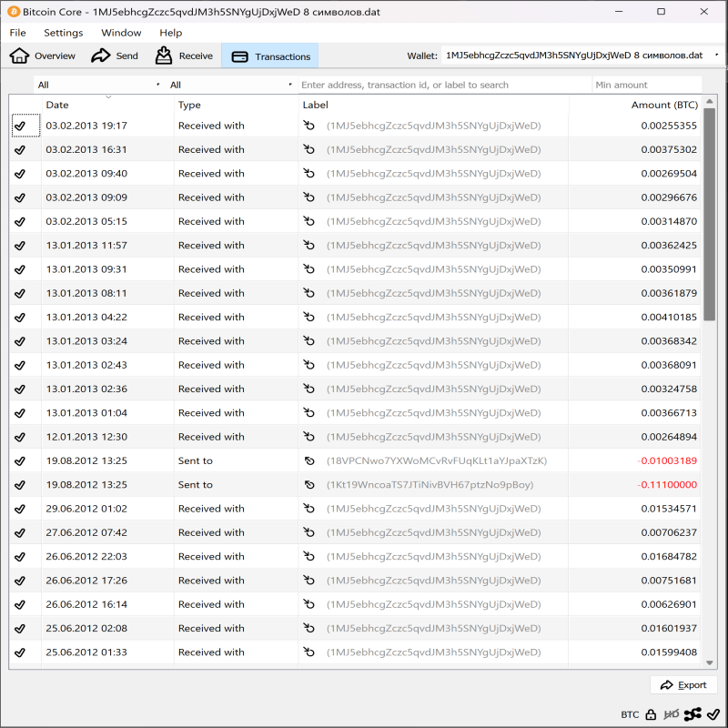The height and width of the screenshot is (728, 728).
Task: Open the Help menu
Action: [171, 33]
